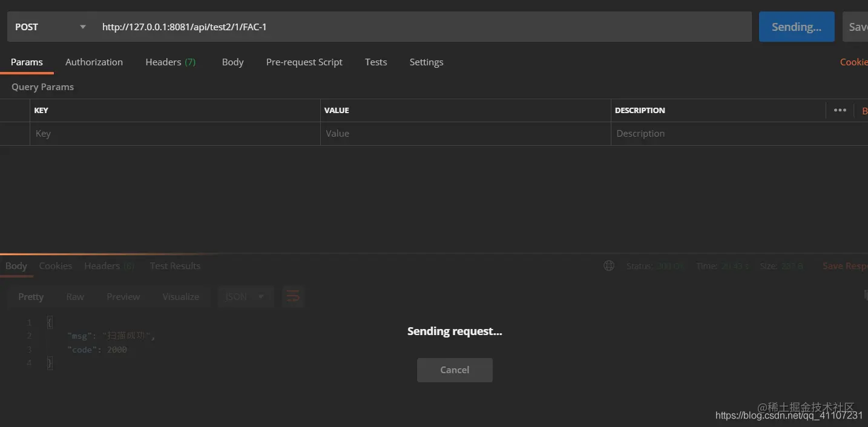
Task: Switch to the Params tab
Action: (27, 62)
